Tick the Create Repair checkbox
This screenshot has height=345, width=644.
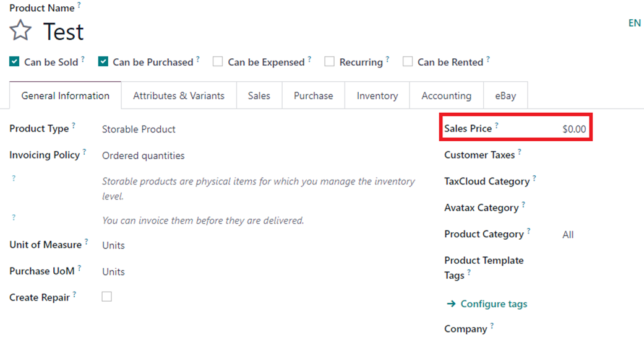[107, 297]
